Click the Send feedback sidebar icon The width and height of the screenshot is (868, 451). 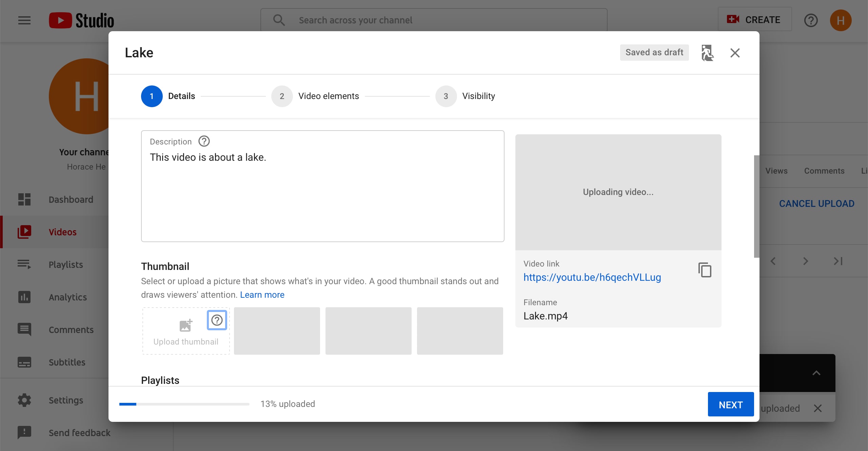24,433
